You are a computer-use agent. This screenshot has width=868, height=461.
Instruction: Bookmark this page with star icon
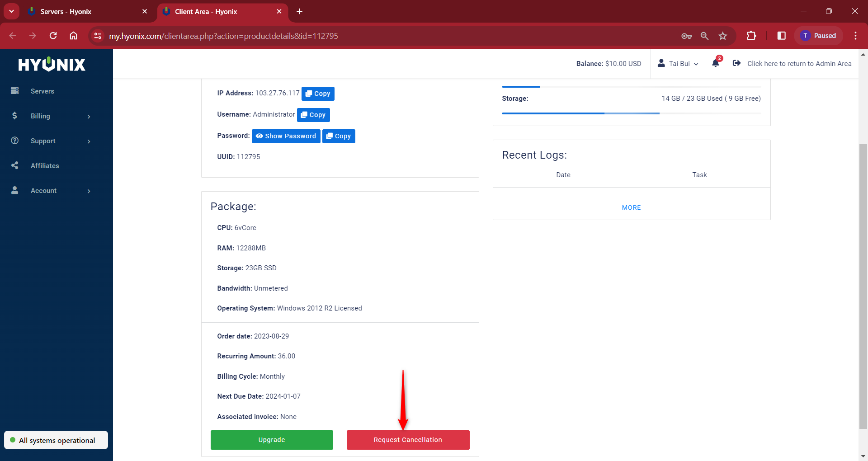tap(723, 36)
